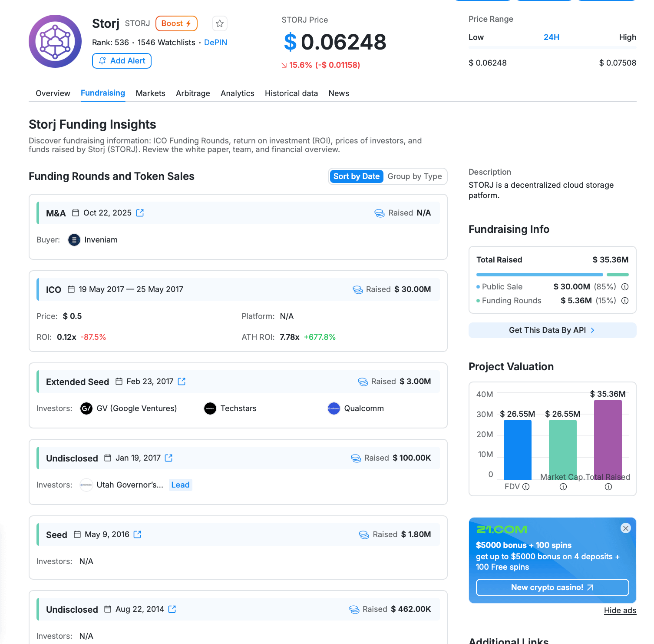
Task: Open Utah Governor's... investor link
Action: pyautogui.click(x=130, y=485)
